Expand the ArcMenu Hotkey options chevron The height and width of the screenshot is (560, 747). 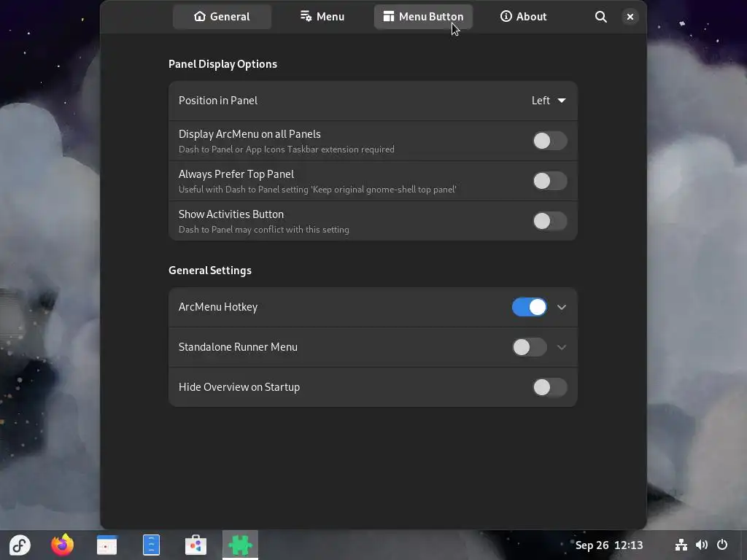pos(562,307)
